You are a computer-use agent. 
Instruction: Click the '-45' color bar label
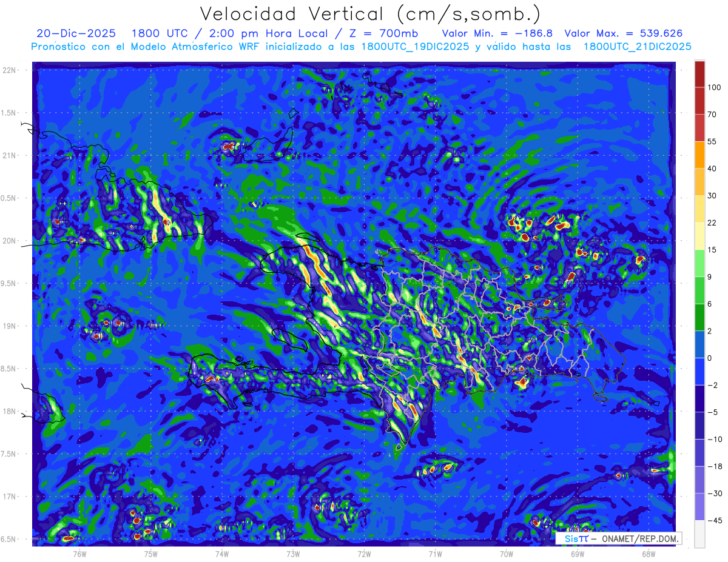[714, 520]
